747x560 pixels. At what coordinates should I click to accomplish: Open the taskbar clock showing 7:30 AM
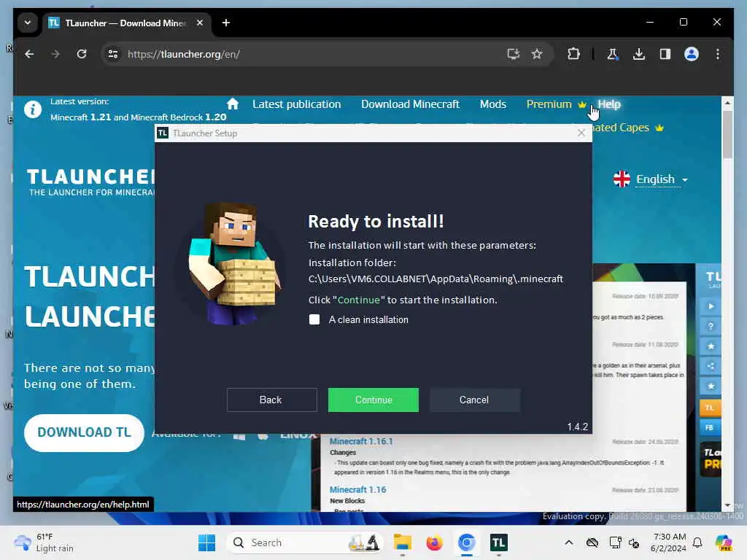(669, 542)
